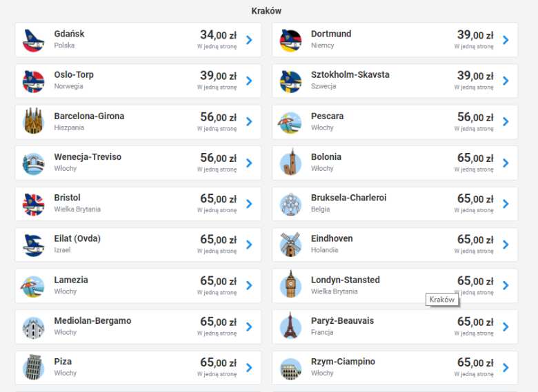Click the Kraków departure city heading
This screenshot has height=392, width=538.
click(x=266, y=11)
